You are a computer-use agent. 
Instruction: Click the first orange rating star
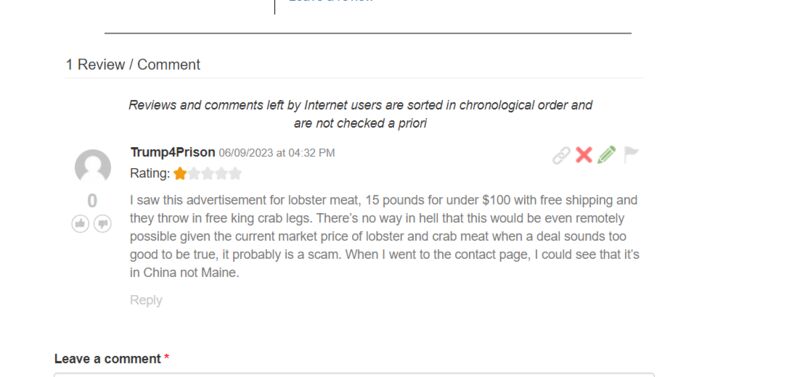[180, 174]
